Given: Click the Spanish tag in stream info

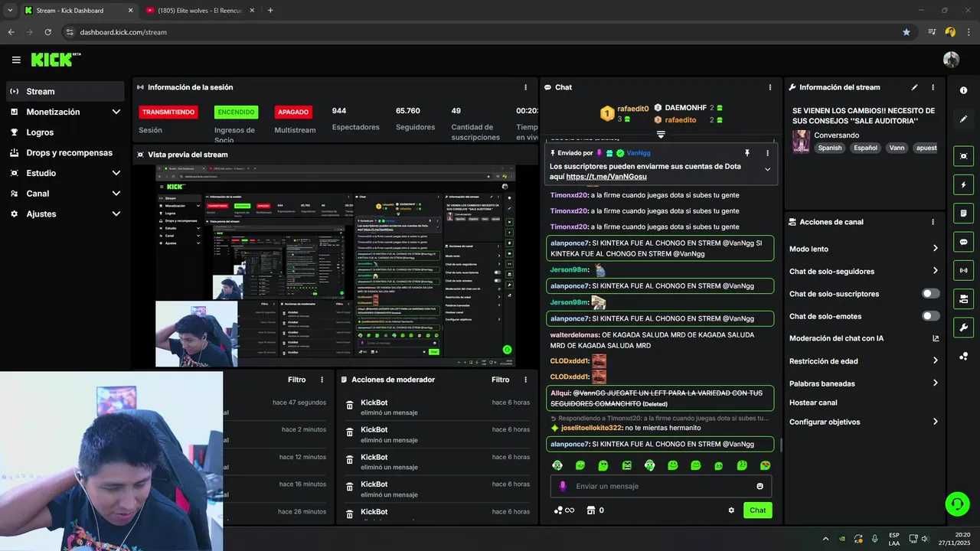Looking at the screenshot, I should pos(829,148).
